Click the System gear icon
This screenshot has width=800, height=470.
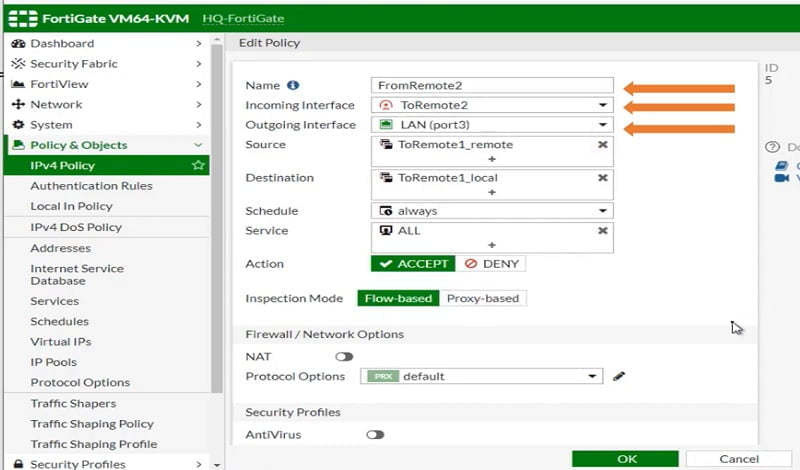coord(18,125)
